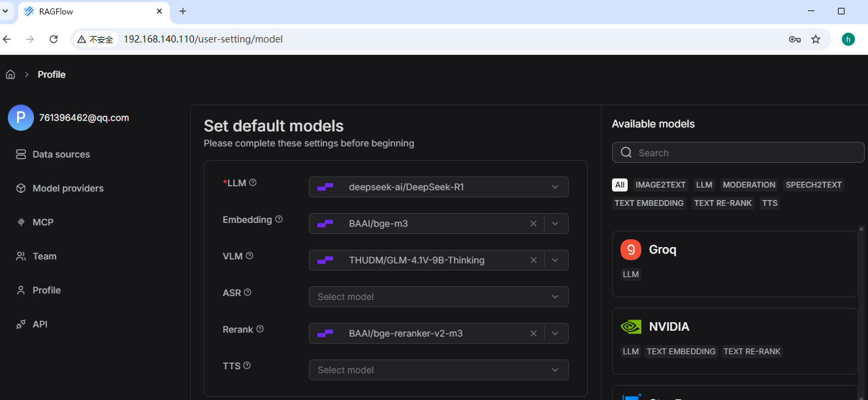Close the RAGFlow browser tab
The width and height of the screenshot is (868, 400).
(159, 11)
